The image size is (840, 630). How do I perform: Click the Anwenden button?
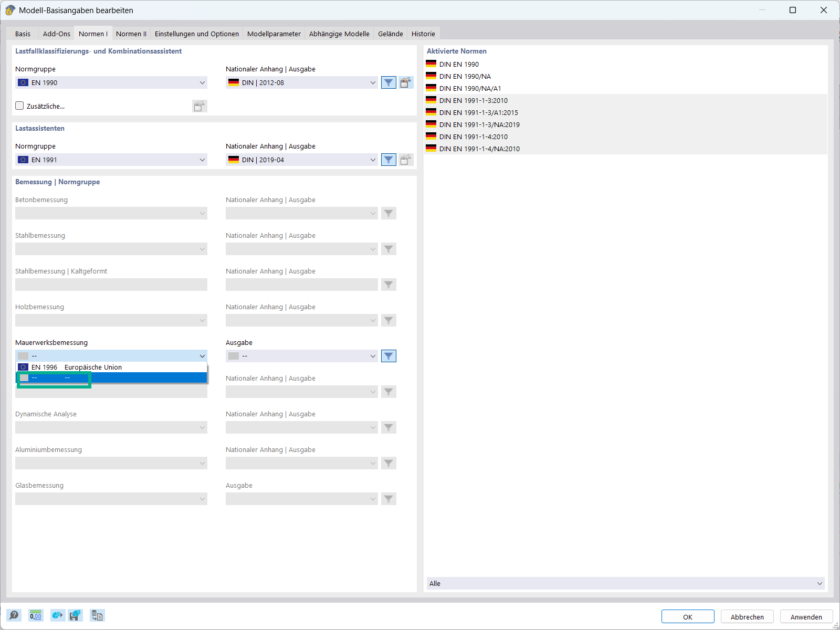[806, 616]
